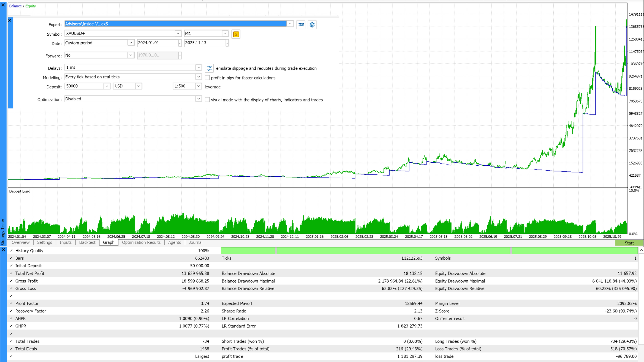Enable visual mode with charts display
This screenshot has width=644, height=362.
click(x=207, y=100)
